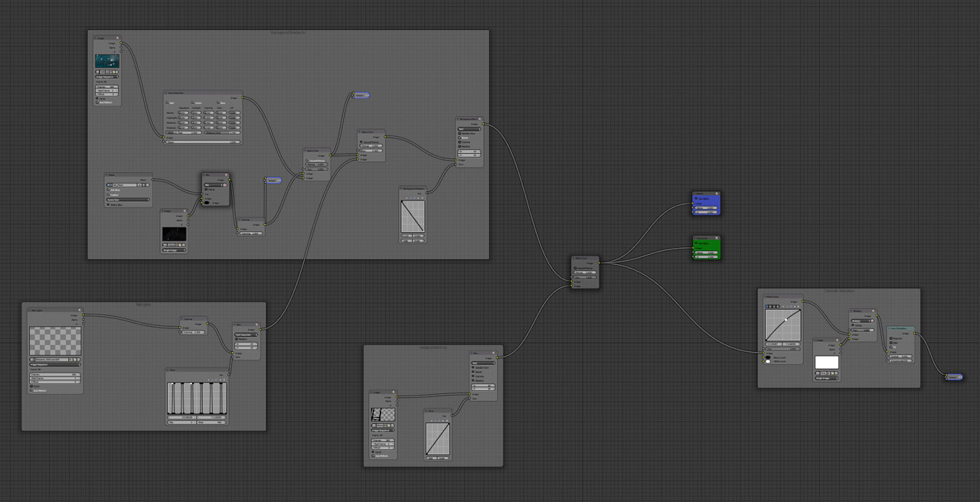980x502 pixels.
Task: Click zoom-in icon above the RGB Curves graph
Action: pyautogui.click(x=783, y=307)
